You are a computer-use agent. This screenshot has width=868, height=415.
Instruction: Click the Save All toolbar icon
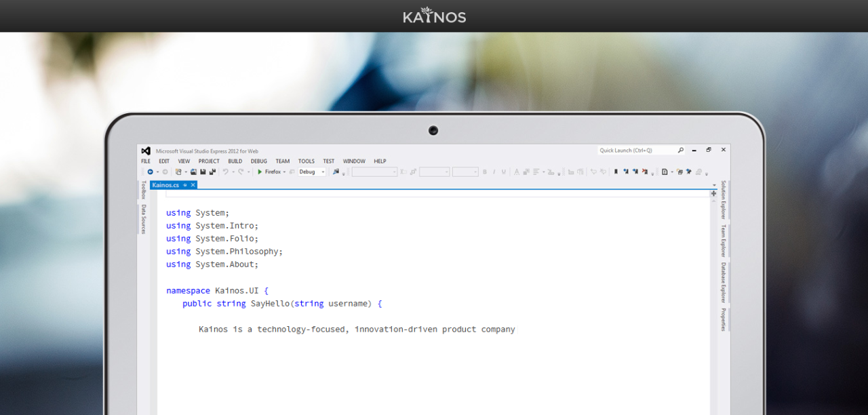point(212,172)
